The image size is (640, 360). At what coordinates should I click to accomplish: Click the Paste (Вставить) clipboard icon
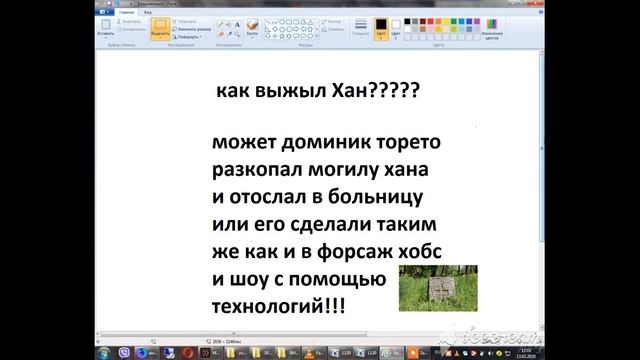point(106,24)
